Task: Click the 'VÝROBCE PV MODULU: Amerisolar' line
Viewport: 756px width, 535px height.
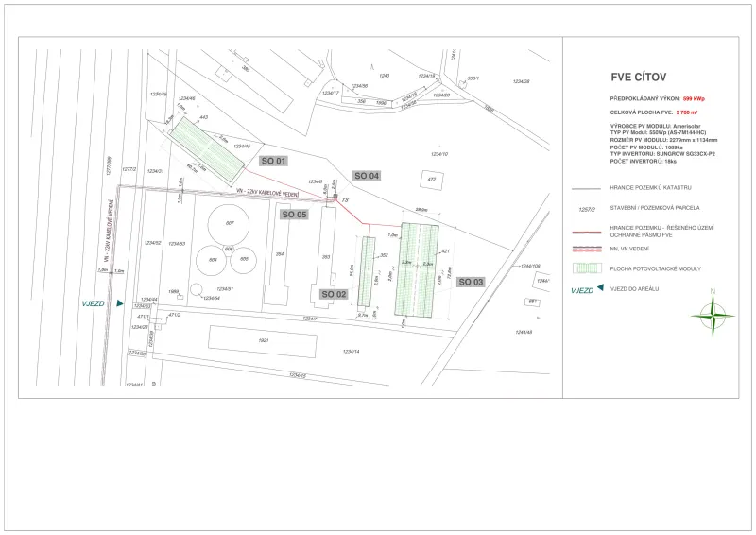Action: pyautogui.click(x=655, y=126)
